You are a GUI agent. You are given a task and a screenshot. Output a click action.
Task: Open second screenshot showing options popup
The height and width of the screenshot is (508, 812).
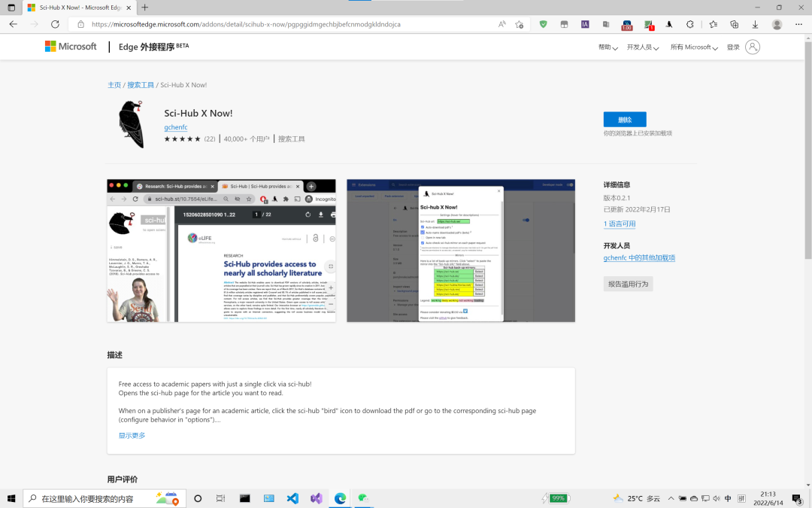pos(461,251)
